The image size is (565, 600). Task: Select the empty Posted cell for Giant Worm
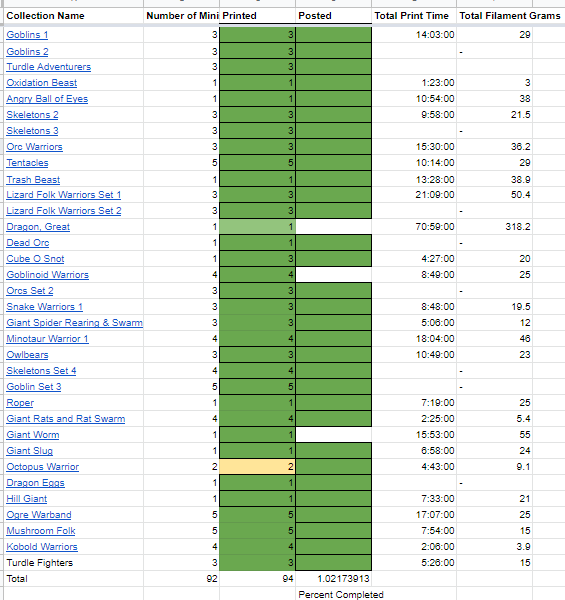click(x=334, y=435)
